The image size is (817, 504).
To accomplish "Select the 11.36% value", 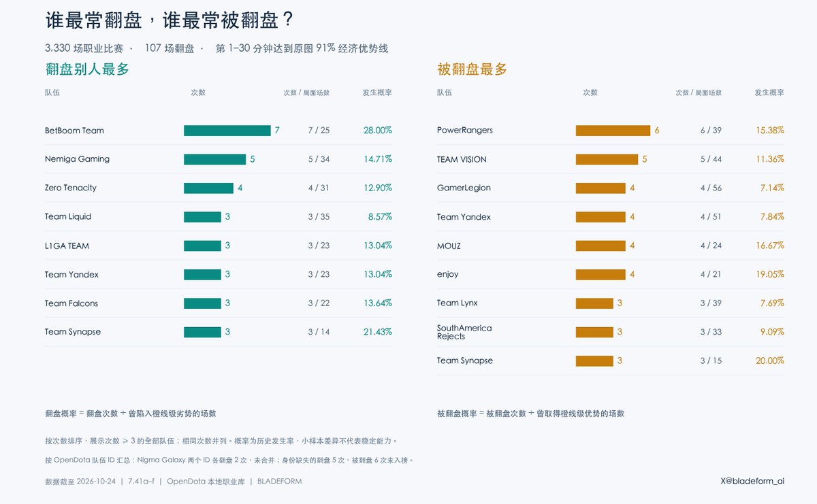I will click(770, 159).
